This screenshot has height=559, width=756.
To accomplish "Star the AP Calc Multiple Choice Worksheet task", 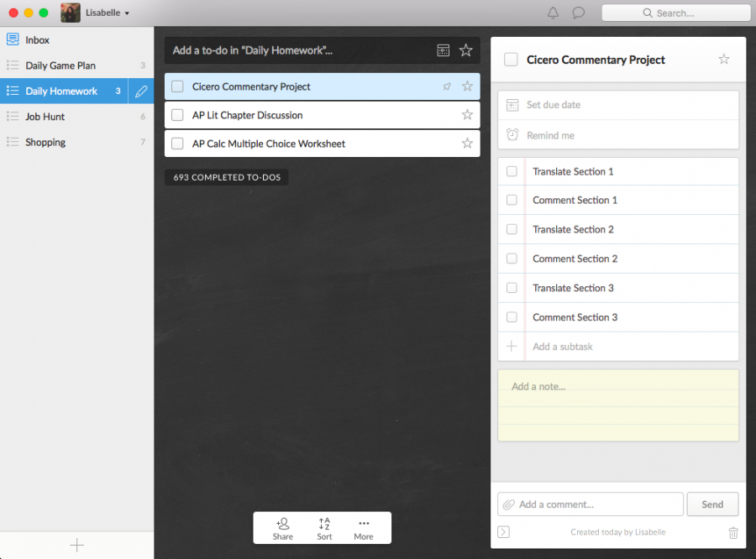I will click(x=467, y=144).
